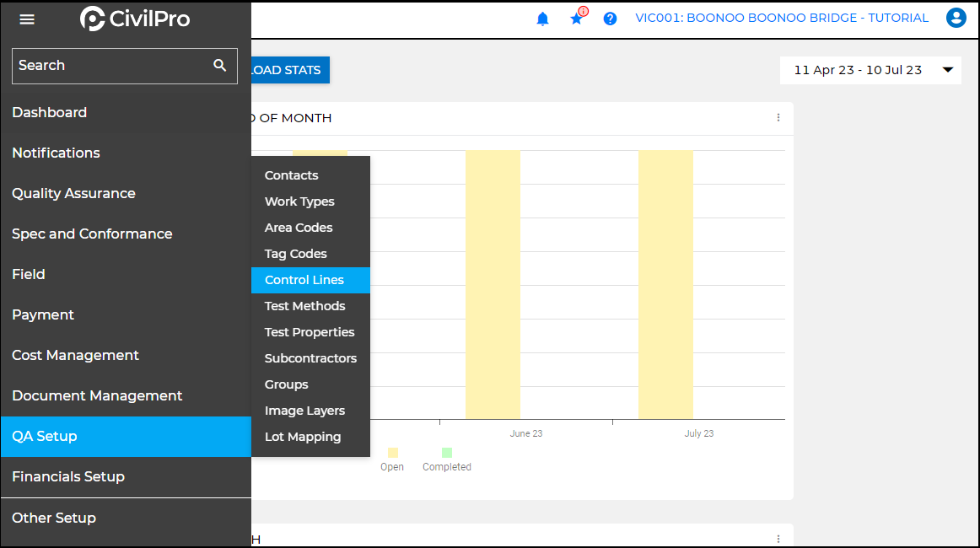Click the Open legend label
This screenshot has height=548, width=980.
pyautogui.click(x=392, y=467)
